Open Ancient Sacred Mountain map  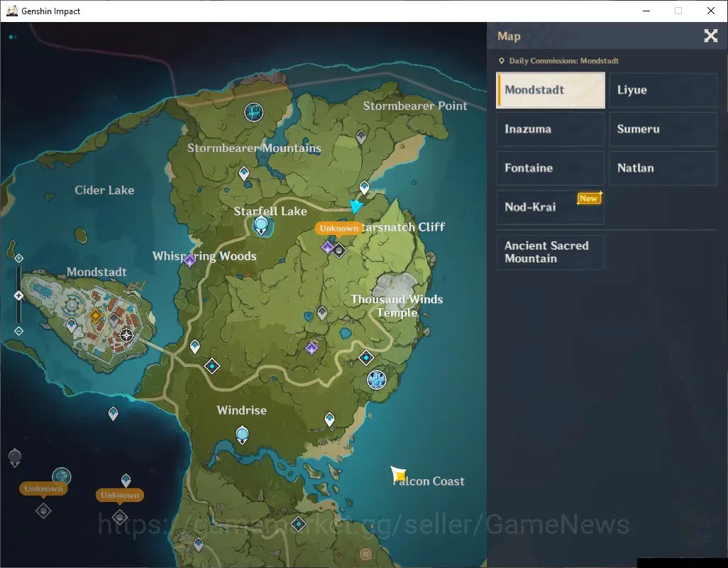tap(551, 252)
